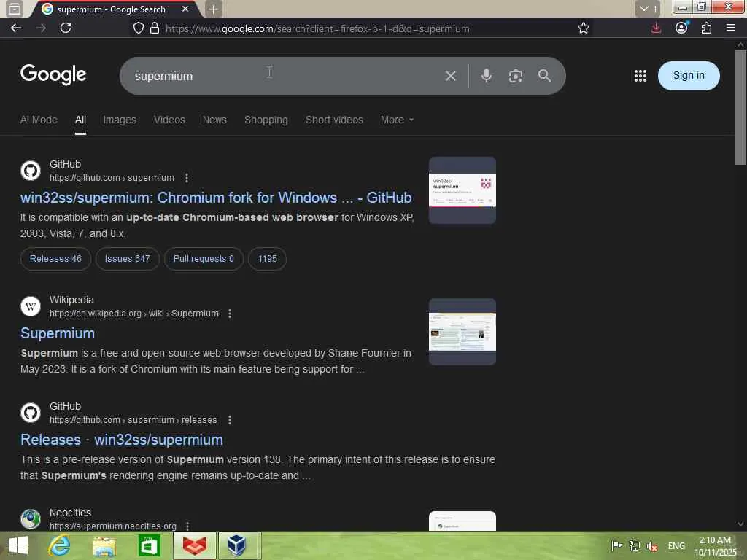Open the Firefox hamburger application menu
Viewport: 747px width, 560px height.
pyautogui.click(x=731, y=28)
